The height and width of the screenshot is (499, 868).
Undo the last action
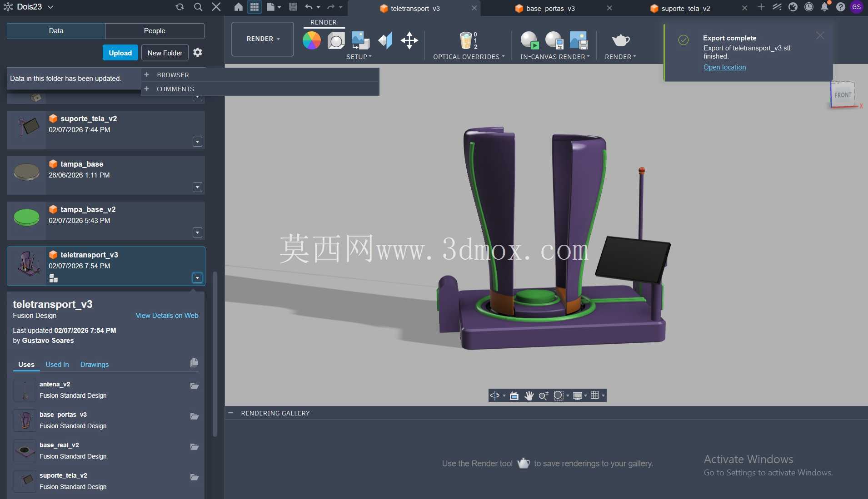309,7
